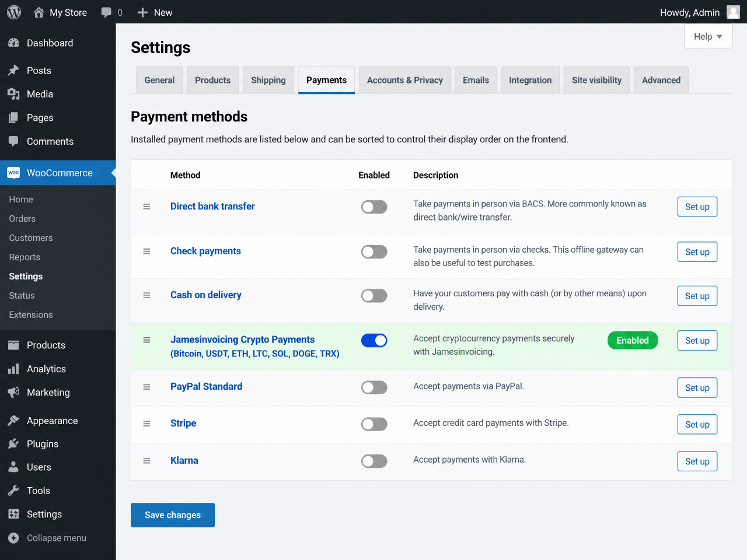Enable the PayPal Standard toggle
The image size is (747, 560).
pos(374,387)
